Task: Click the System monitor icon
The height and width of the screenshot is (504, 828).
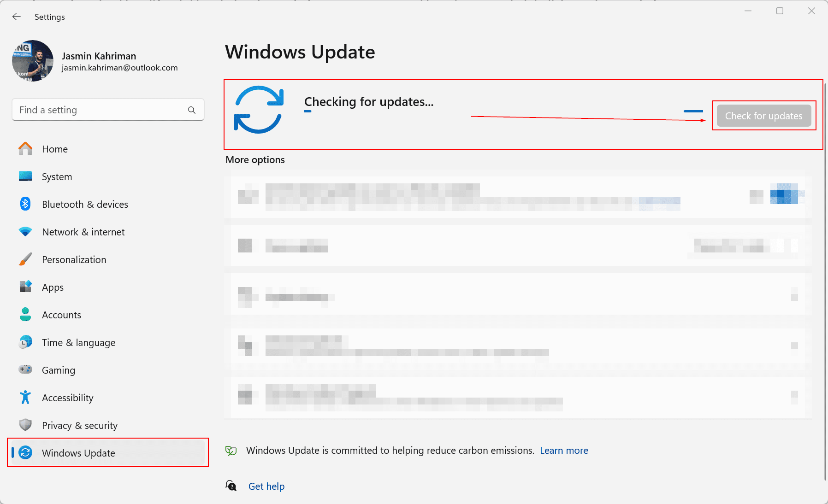Action: [x=25, y=176]
